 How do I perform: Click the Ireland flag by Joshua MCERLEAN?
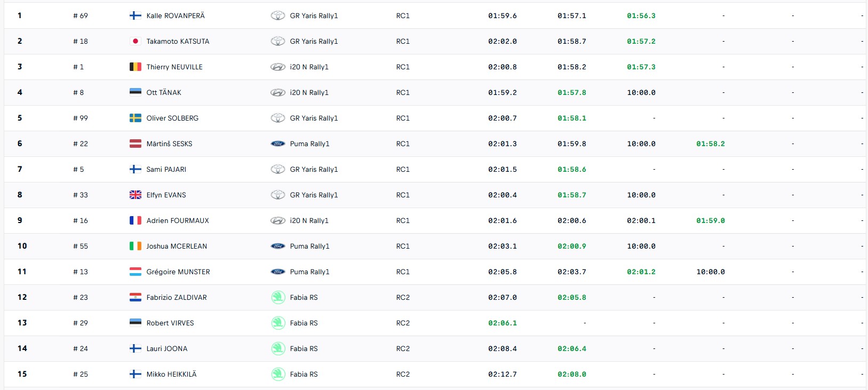coord(136,246)
